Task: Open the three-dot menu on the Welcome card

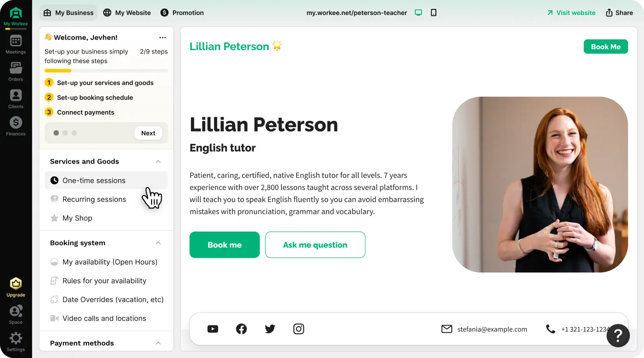Action: pos(163,37)
